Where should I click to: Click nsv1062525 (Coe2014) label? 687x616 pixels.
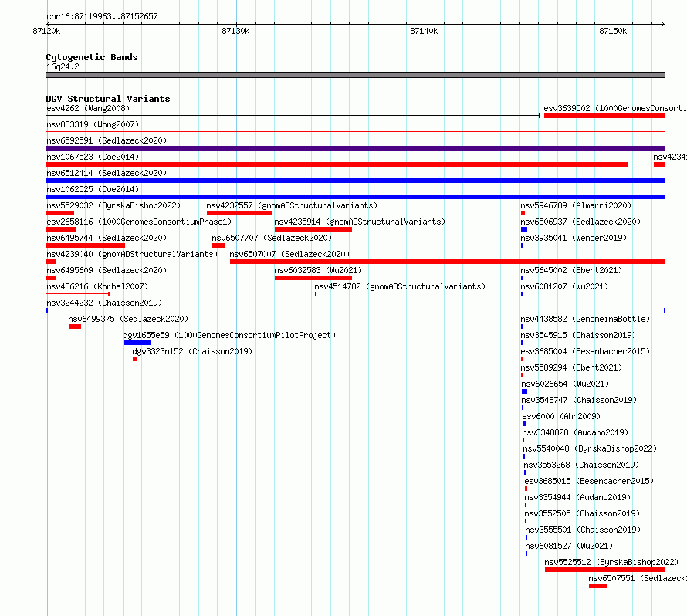[93, 189]
